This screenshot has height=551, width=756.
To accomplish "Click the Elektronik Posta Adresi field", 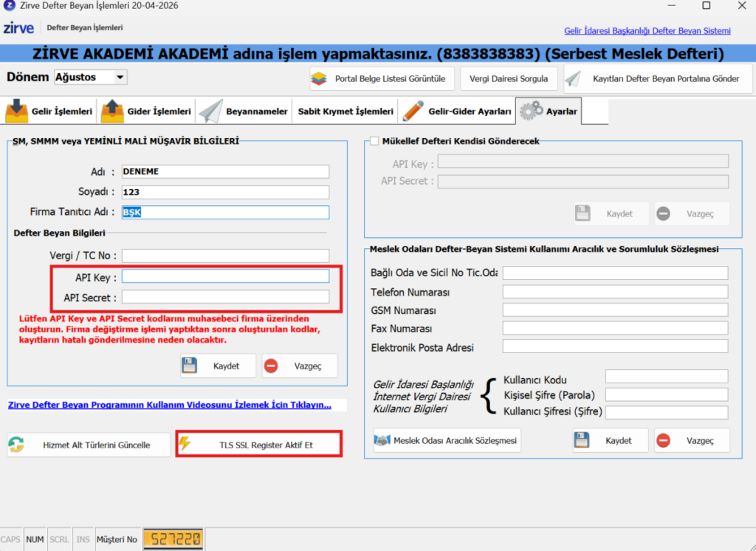I will tap(615, 346).
